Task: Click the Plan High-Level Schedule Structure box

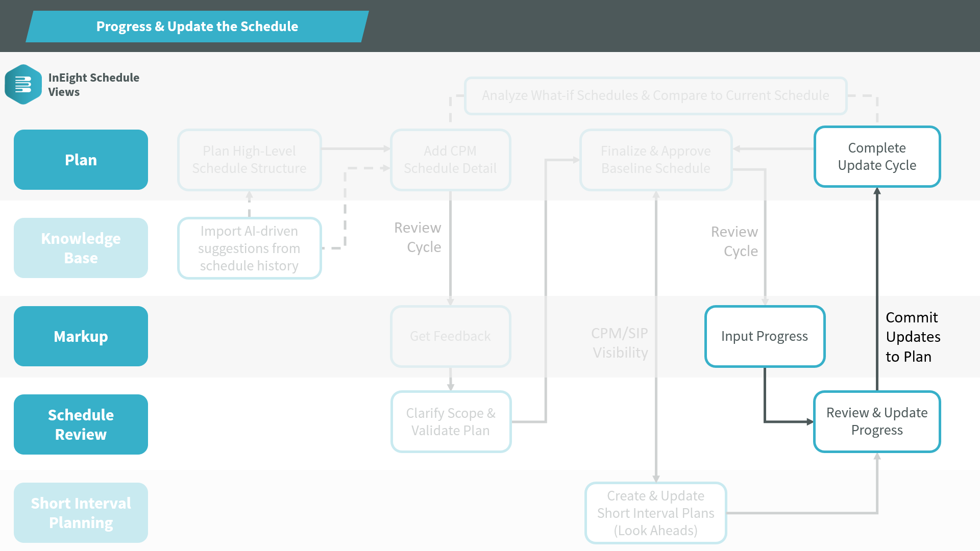Action: point(249,160)
